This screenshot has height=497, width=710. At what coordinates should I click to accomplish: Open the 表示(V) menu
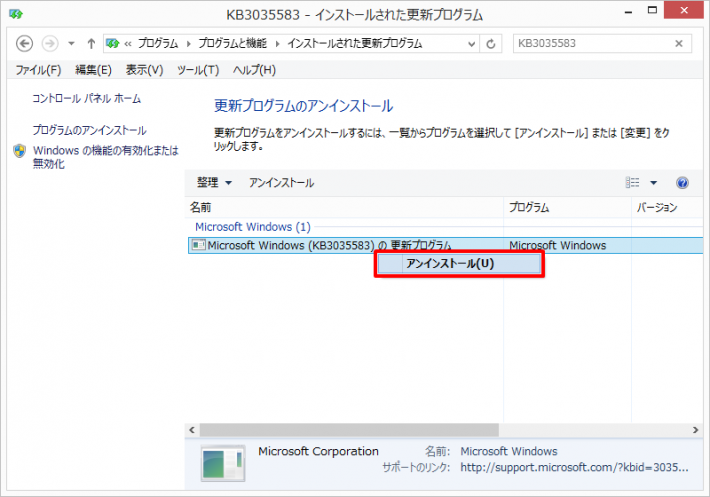[144, 70]
